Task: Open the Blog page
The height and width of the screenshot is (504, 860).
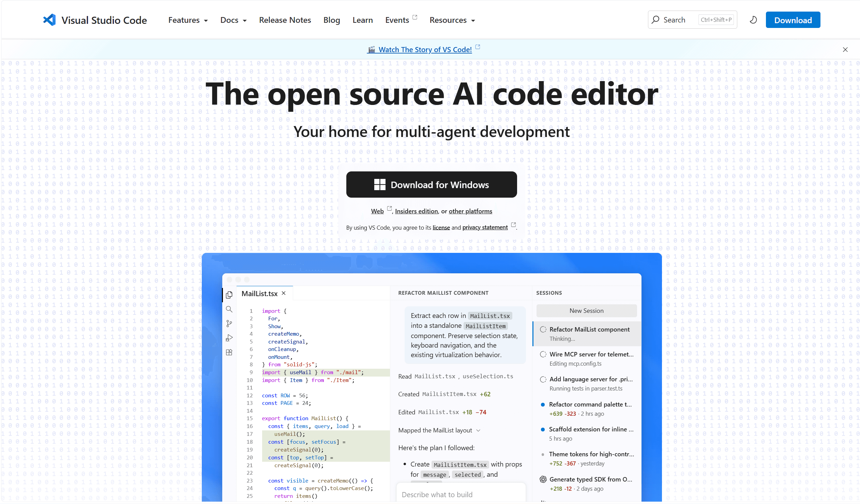Action: pos(332,20)
